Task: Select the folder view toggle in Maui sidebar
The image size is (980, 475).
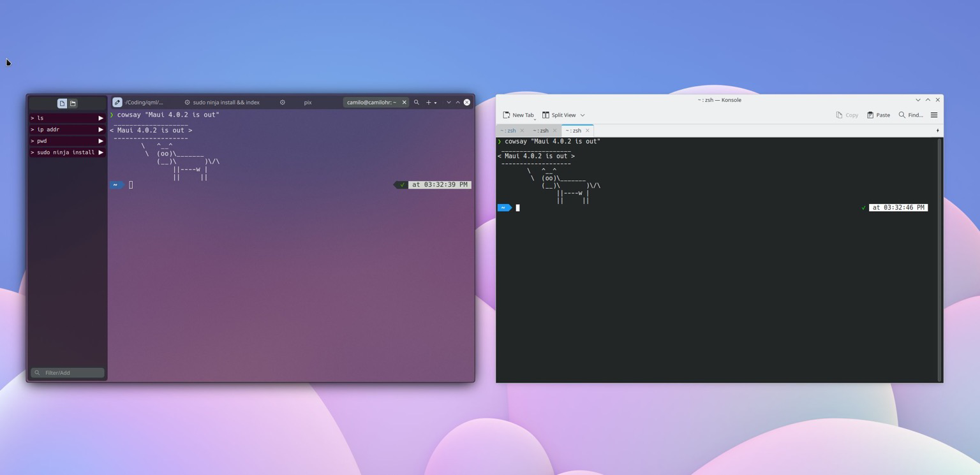Action: tap(73, 103)
